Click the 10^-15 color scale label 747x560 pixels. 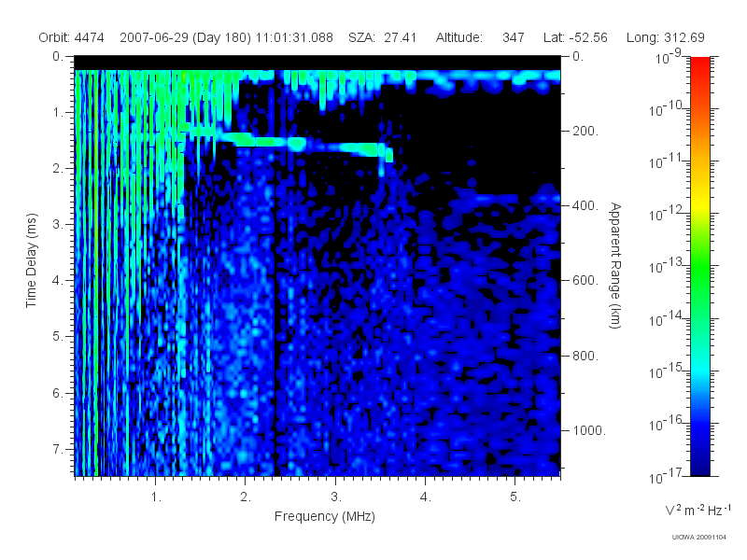[665, 371]
